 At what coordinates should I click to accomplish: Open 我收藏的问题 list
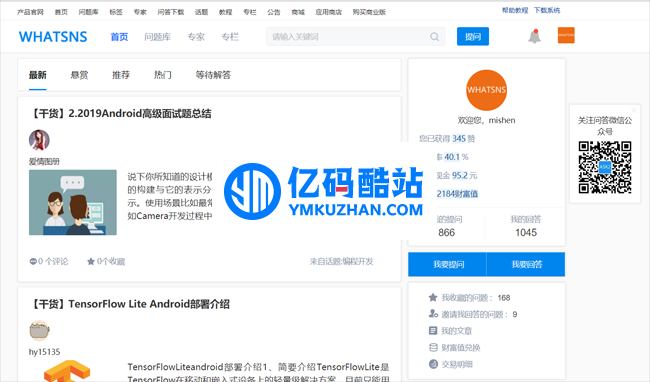(x=467, y=297)
